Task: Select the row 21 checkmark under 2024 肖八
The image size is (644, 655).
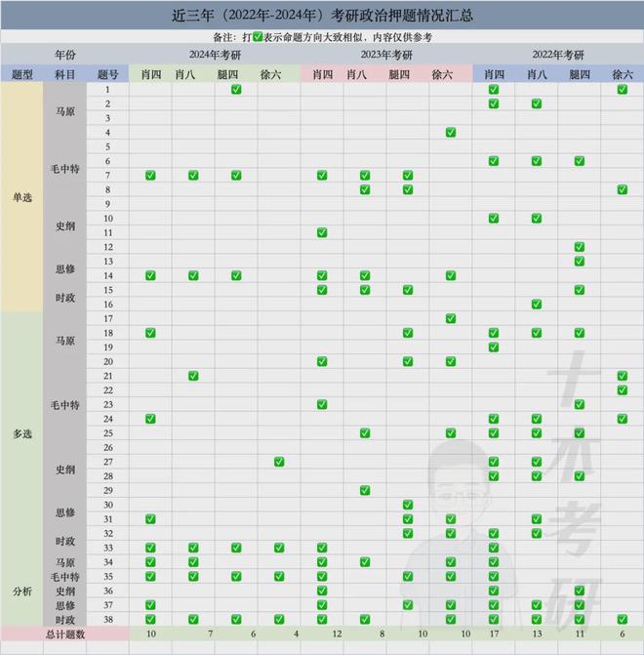Action: [x=193, y=376]
